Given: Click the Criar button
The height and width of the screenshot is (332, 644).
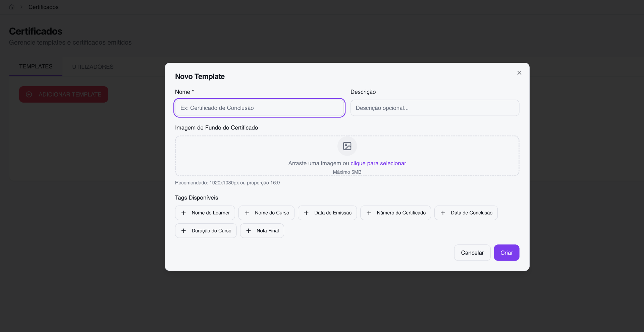Looking at the screenshot, I should point(506,253).
